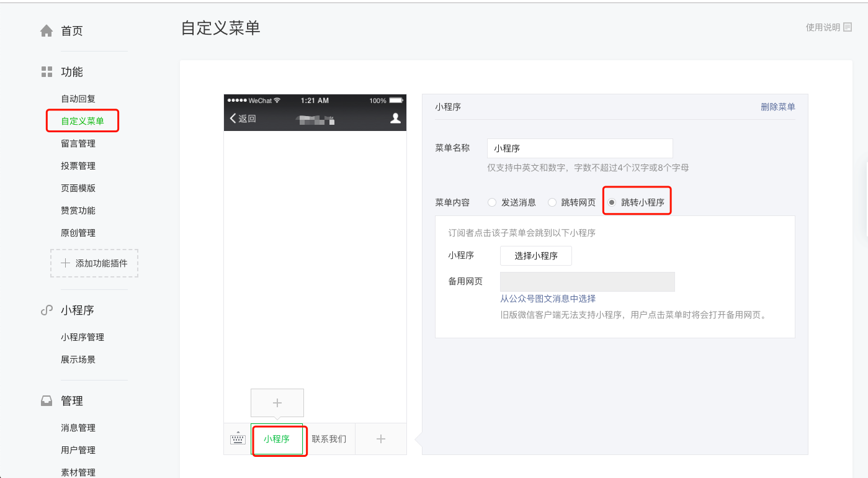
Task: Open 自定义菜单 in the sidebar
Action: [82, 121]
